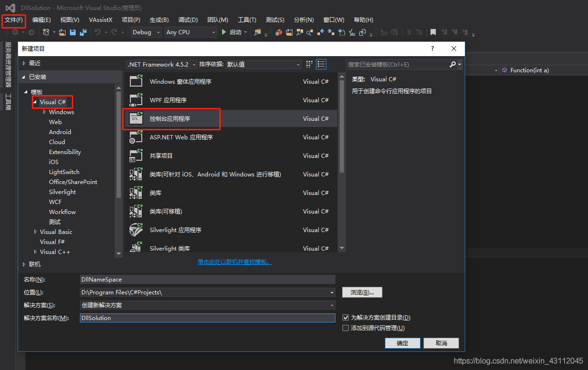The width and height of the screenshot is (588, 370).
Task: Click the Save All toolbar icon
Action: click(83, 32)
